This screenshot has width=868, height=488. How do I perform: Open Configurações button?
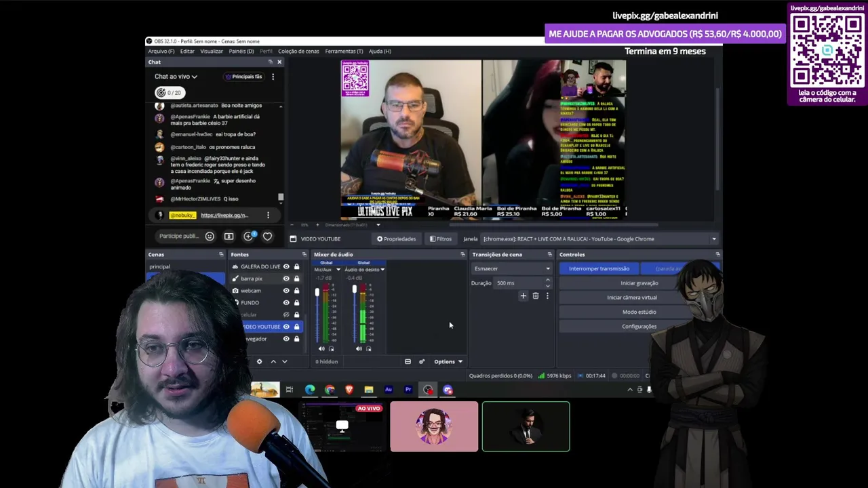click(x=639, y=326)
